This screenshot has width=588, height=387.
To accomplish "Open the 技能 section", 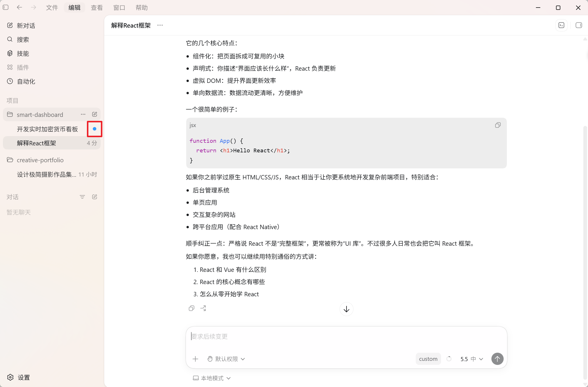I will [52, 53].
